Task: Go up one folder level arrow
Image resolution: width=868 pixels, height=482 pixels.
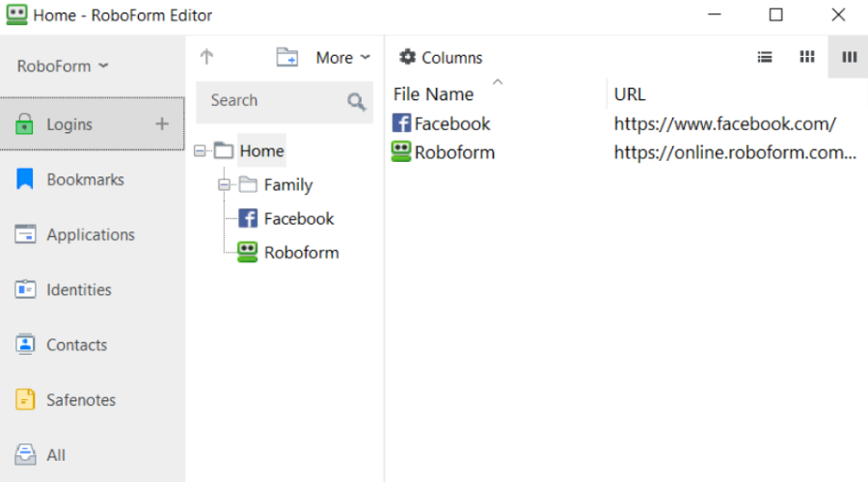Action: [206, 57]
